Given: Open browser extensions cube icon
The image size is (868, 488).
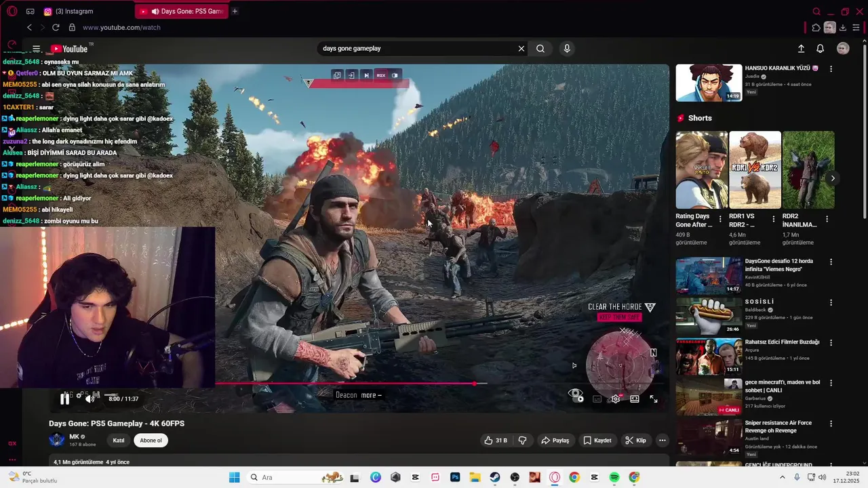Looking at the screenshot, I should [816, 28].
